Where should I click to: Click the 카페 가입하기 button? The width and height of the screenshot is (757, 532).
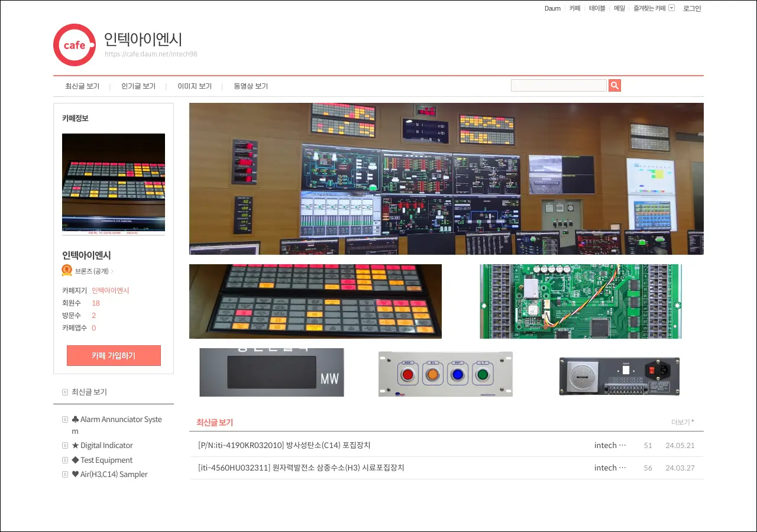click(114, 356)
